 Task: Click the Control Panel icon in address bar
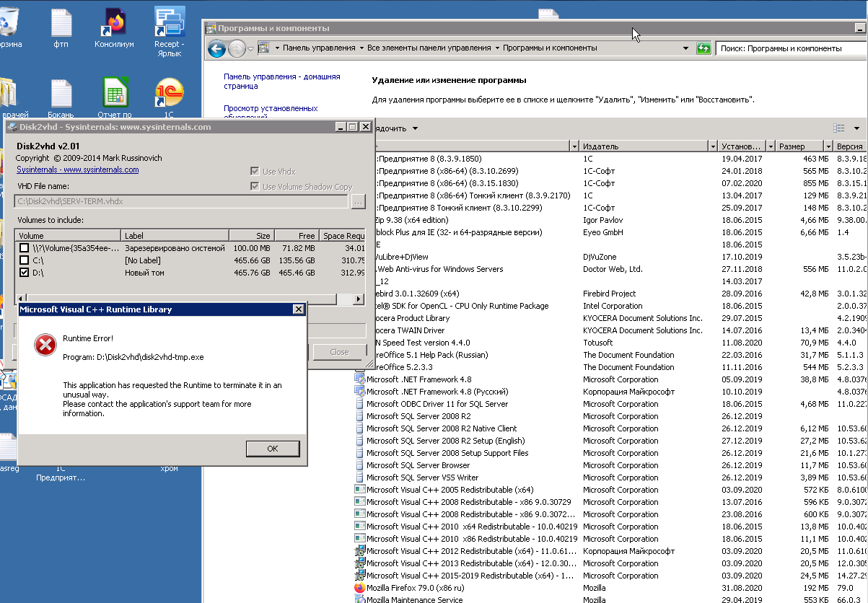(263, 48)
